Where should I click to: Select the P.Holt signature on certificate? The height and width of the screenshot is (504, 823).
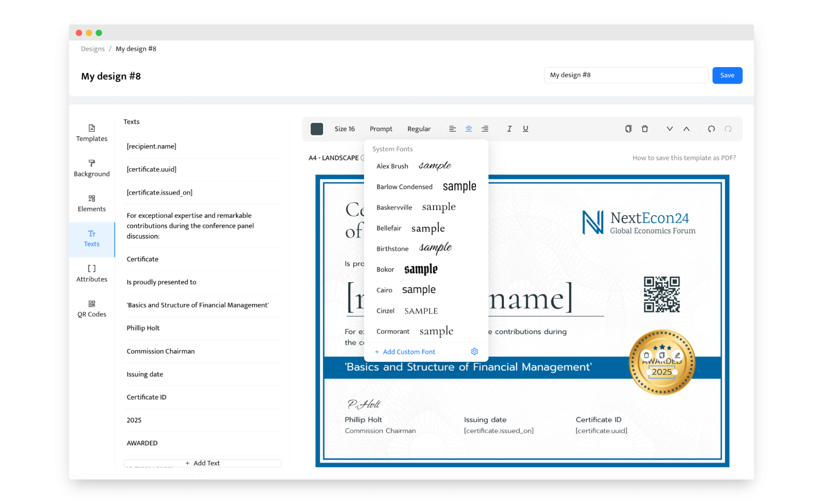(364, 404)
